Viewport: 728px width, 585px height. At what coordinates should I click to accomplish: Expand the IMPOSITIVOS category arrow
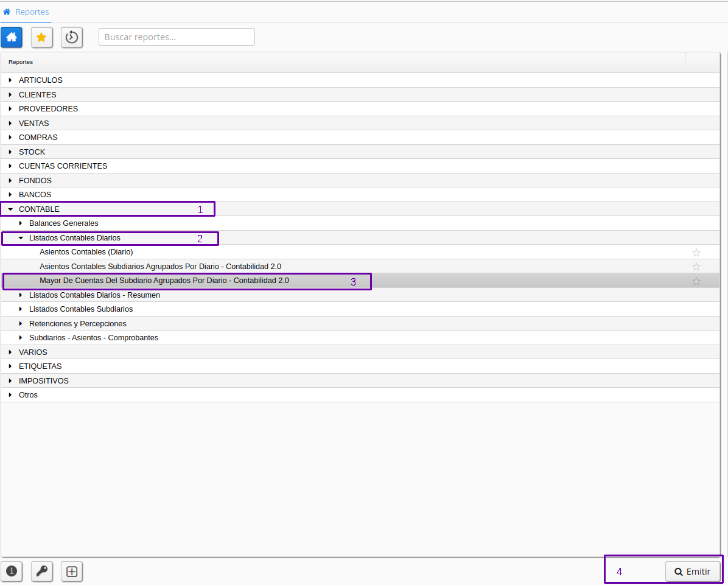point(10,380)
